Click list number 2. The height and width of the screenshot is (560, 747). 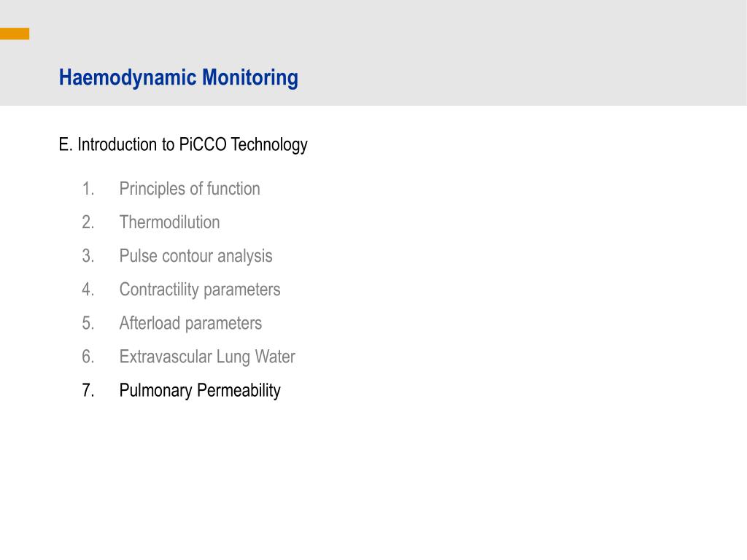coord(88,222)
